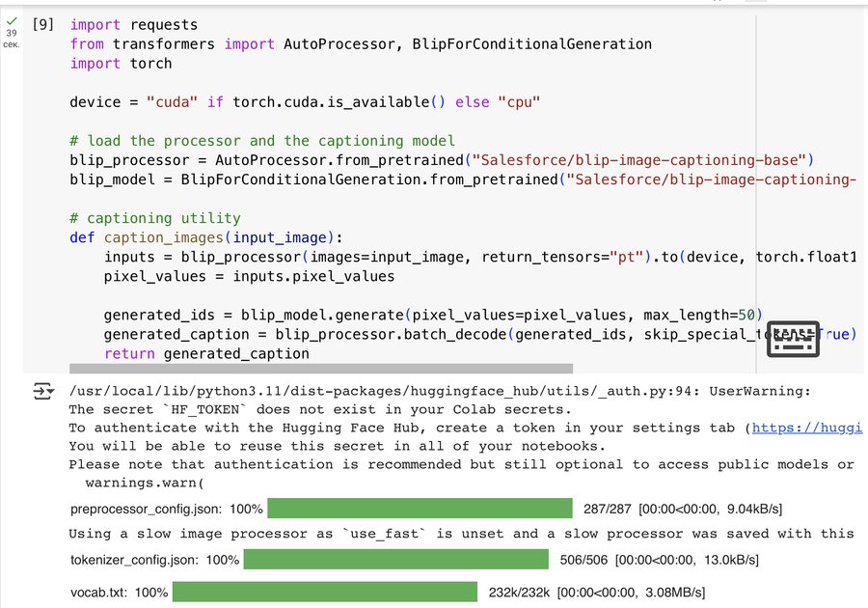The image size is (868, 608).
Task: Click the "# captioning utility" comment
Action: click(154, 218)
